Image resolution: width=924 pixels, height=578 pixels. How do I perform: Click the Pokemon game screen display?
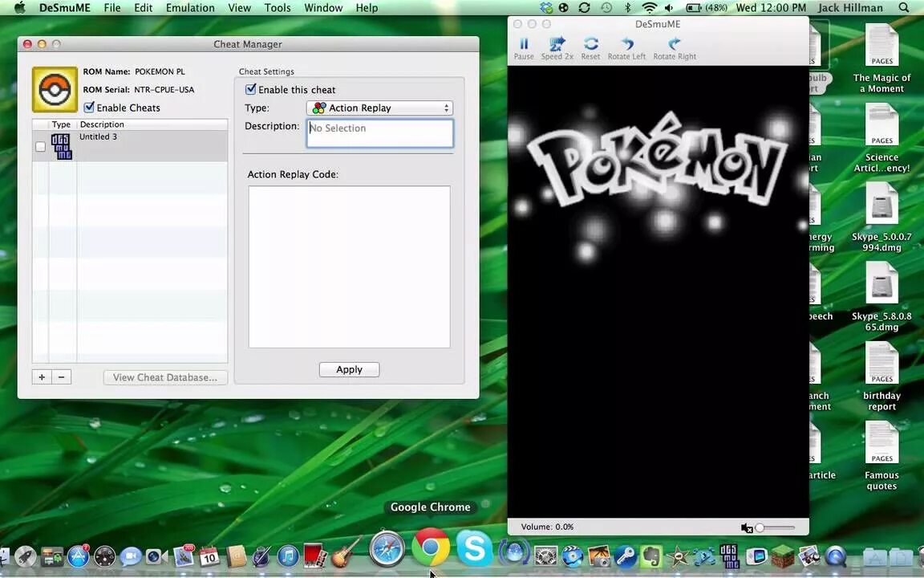pos(658,291)
